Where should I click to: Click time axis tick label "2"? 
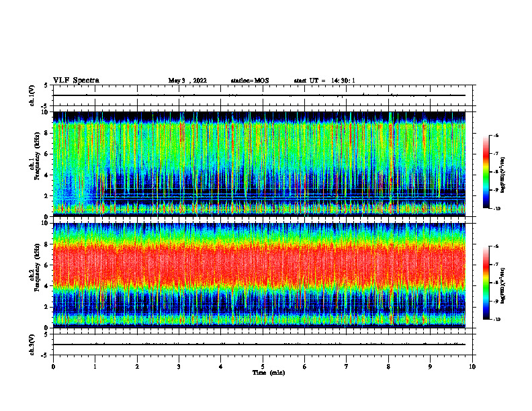pyautogui.click(x=137, y=367)
